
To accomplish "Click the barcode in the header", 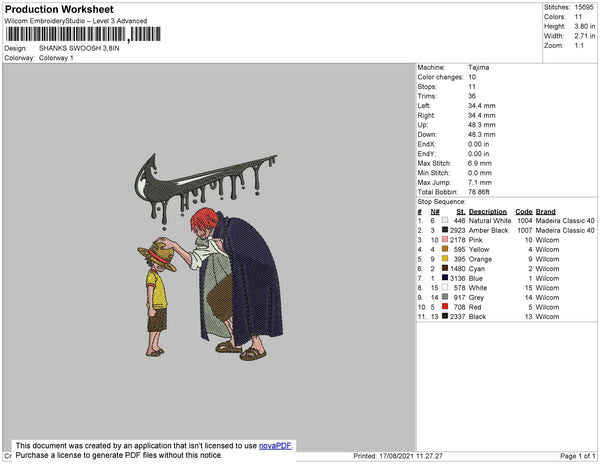I will (x=83, y=34).
